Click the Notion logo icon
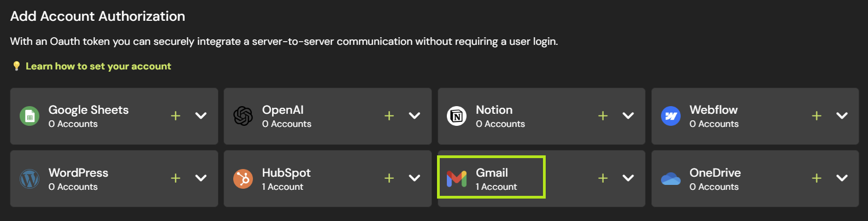This screenshot has height=221, width=868. (x=457, y=116)
